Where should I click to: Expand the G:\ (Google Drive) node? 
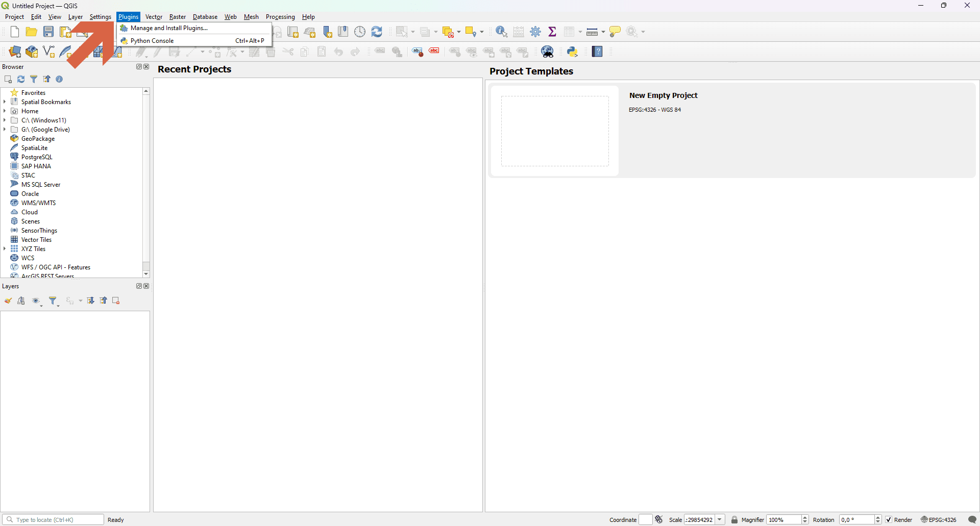pyautogui.click(x=5, y=130)
